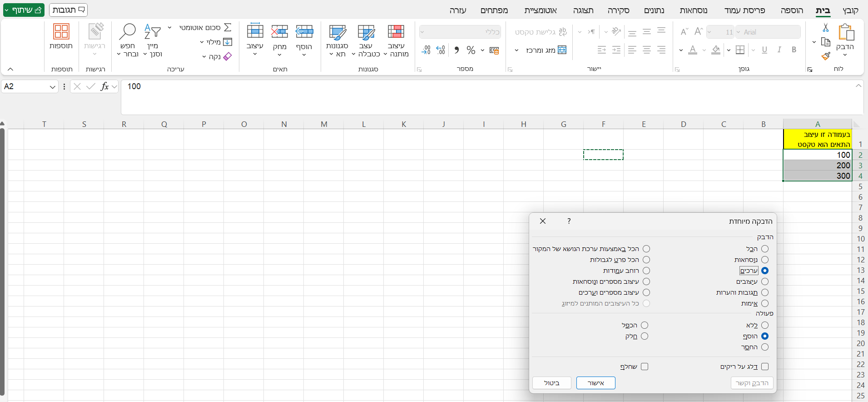Click the Percent Style icon

(471, 50)
